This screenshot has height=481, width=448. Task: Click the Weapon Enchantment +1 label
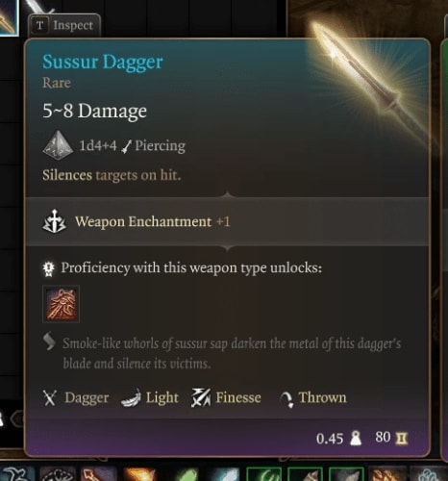coord(153,221)
